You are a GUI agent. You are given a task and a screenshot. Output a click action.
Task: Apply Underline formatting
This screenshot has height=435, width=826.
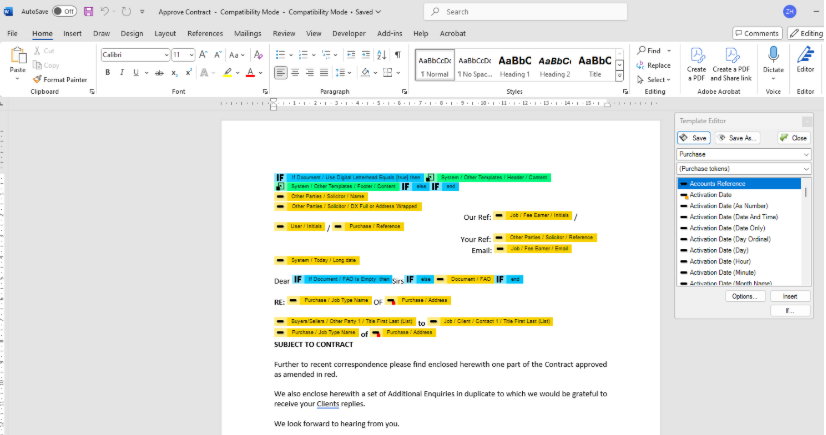(136, 73)
